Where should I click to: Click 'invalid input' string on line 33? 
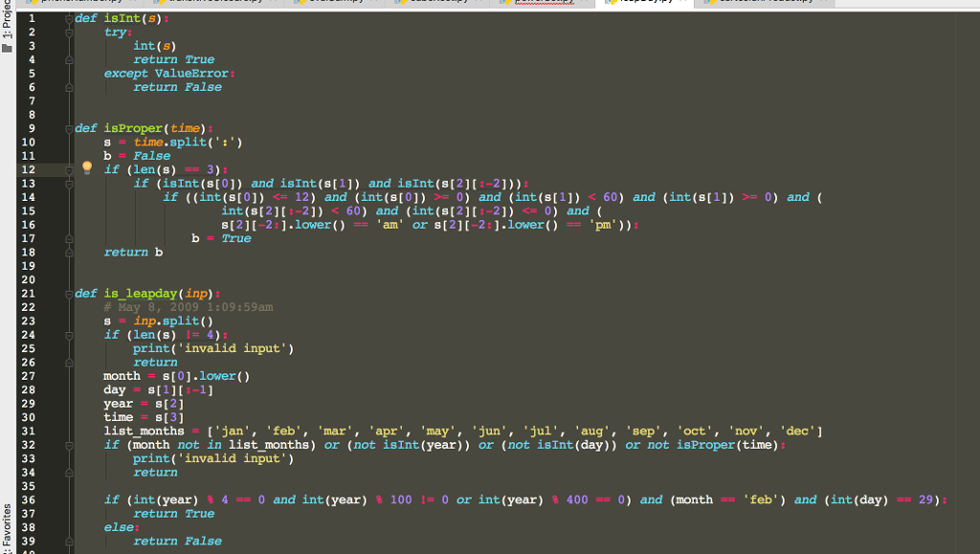232,458
